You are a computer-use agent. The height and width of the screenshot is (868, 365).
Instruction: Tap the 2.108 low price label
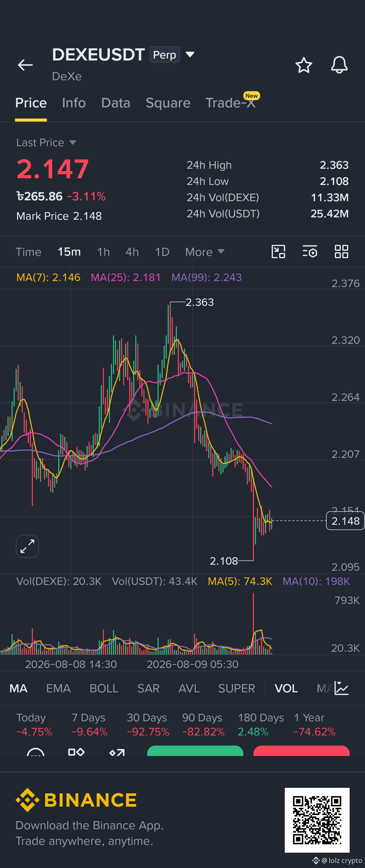coord(224,561)
